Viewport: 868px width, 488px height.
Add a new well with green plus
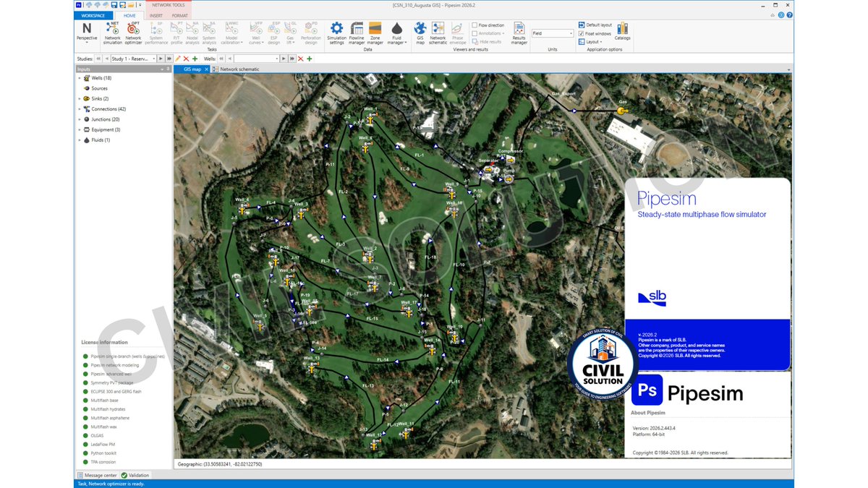tap(309, 59)
